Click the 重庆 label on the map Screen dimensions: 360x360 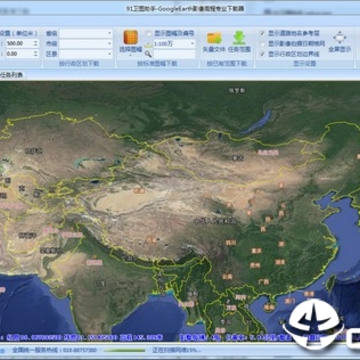tap(256, 251)
